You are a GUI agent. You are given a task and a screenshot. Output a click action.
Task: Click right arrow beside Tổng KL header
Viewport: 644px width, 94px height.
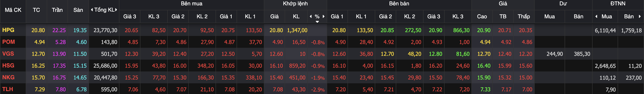(x=116, y=10)
